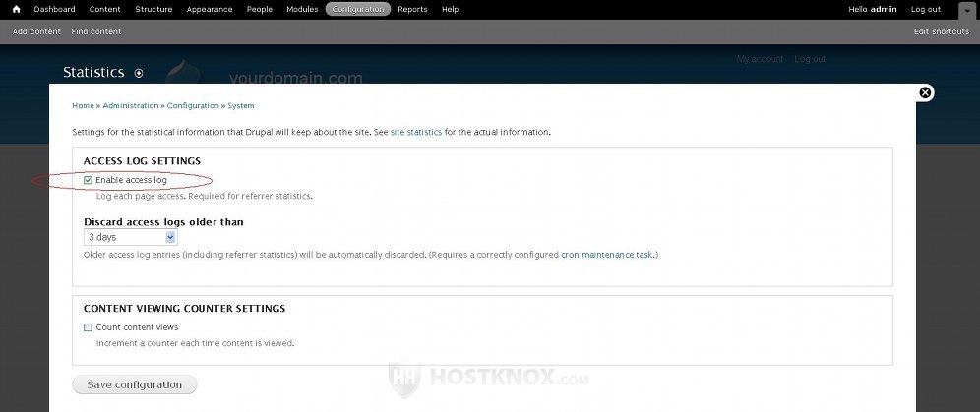Click the faded Log out link under toolbar
Image resolution: width=980 pixels, height=412 pixels.
tap(810, 59)
